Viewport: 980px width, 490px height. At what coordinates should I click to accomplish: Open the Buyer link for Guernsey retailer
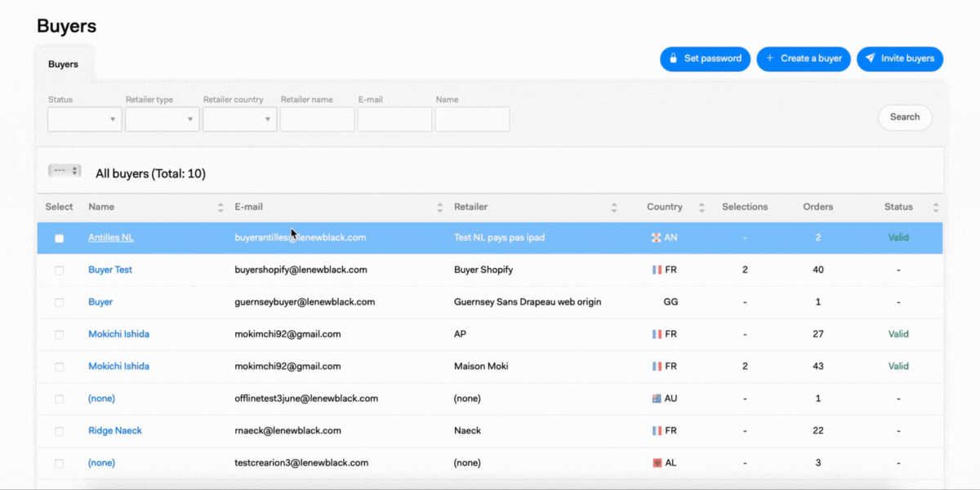[100, 301]
